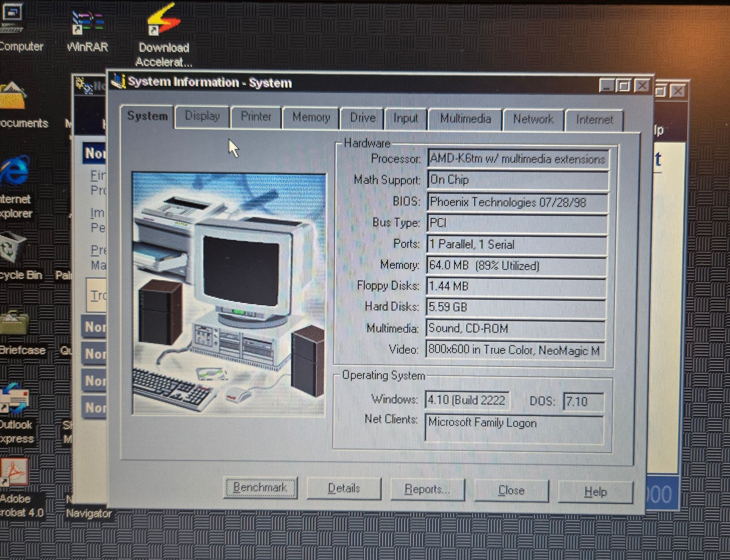This screenshot has width=730, height=560.
Task: Open the Memory tab
Action: [x=311, y=118]
